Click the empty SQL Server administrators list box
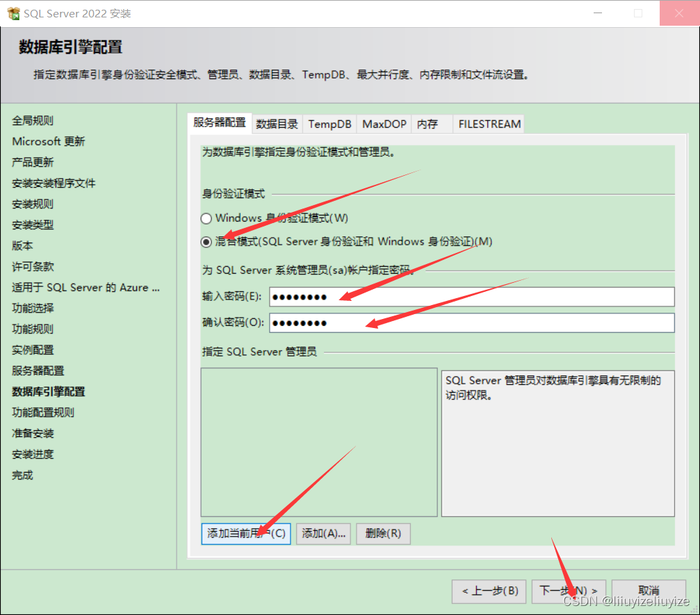700x615 pixels. tap(319, 442)
